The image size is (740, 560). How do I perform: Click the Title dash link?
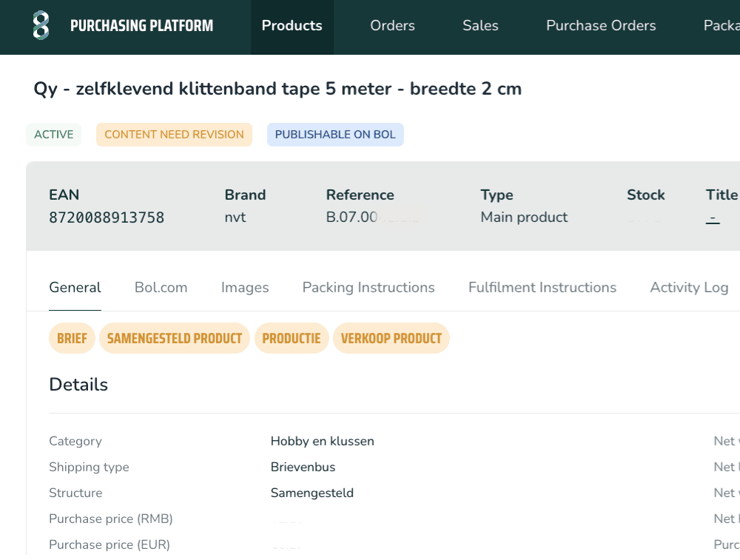tap(713, 217)
